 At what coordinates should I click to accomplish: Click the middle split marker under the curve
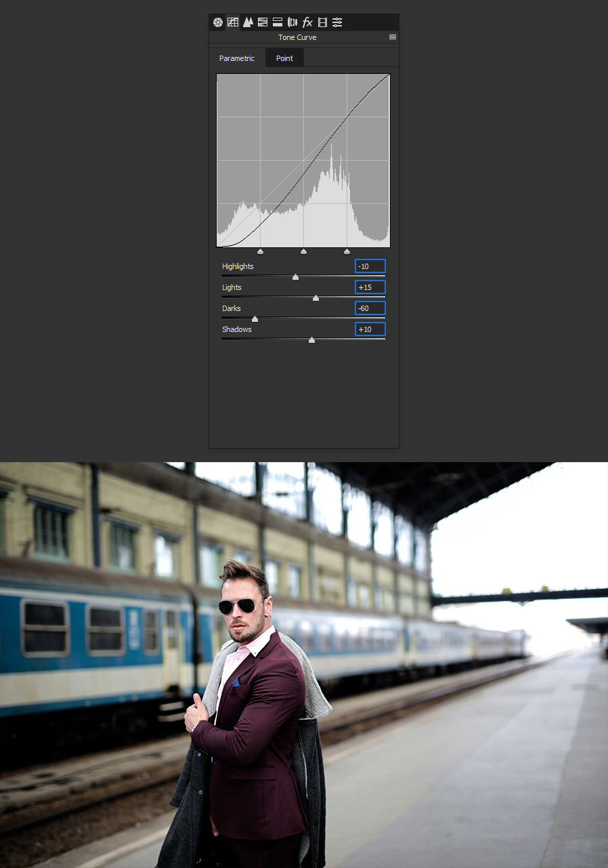pos(303,251)
